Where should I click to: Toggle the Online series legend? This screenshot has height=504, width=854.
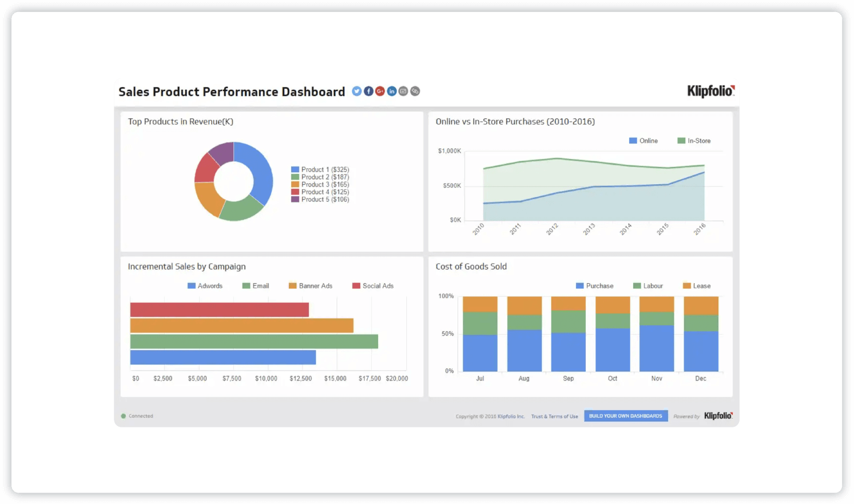[643, 141]
